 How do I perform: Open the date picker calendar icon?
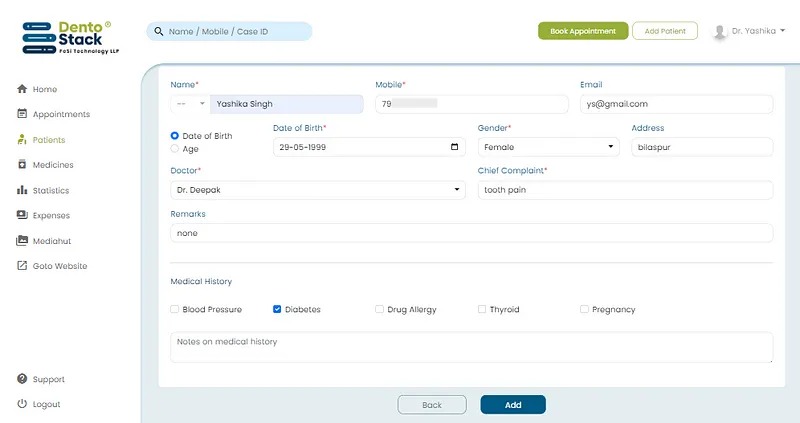tap(455, 147)
